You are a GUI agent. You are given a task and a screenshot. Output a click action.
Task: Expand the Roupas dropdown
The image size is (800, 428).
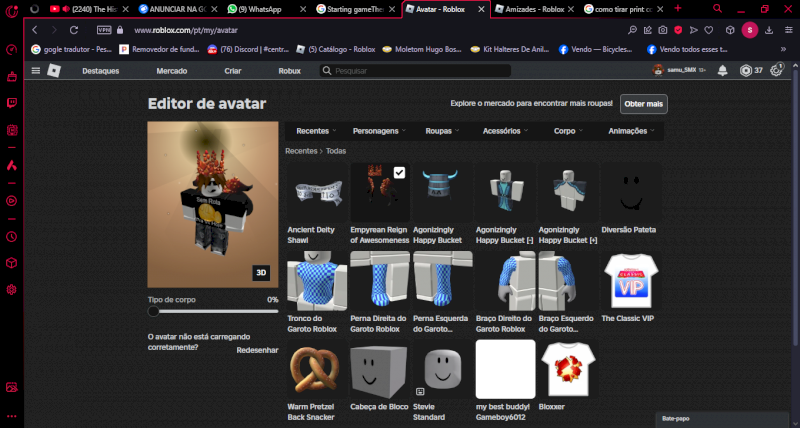click(x=442, y=131)
